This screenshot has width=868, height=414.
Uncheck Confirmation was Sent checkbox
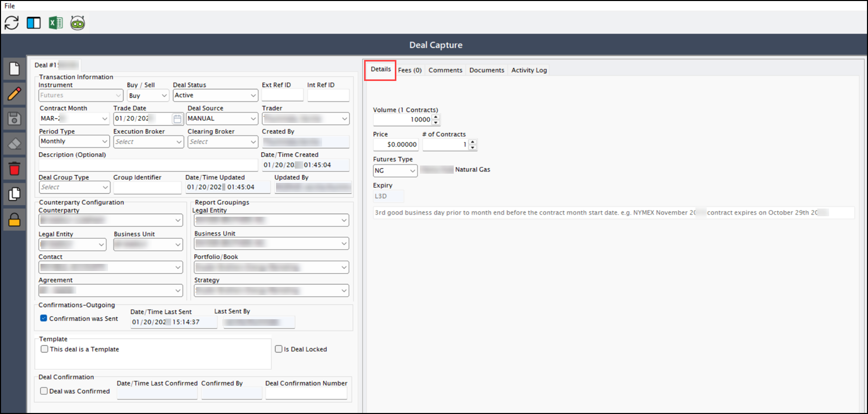(x=44, y=318)
